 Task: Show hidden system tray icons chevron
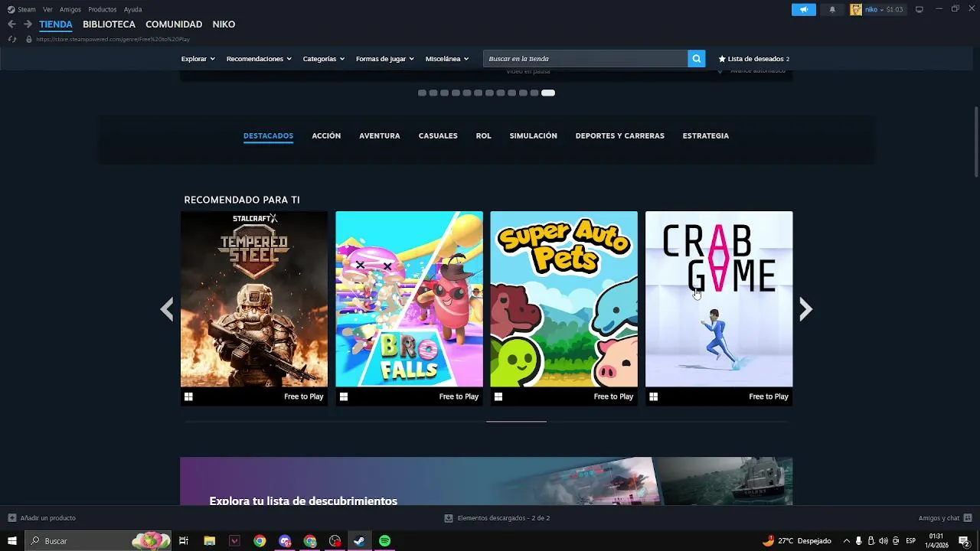[846, 541]
